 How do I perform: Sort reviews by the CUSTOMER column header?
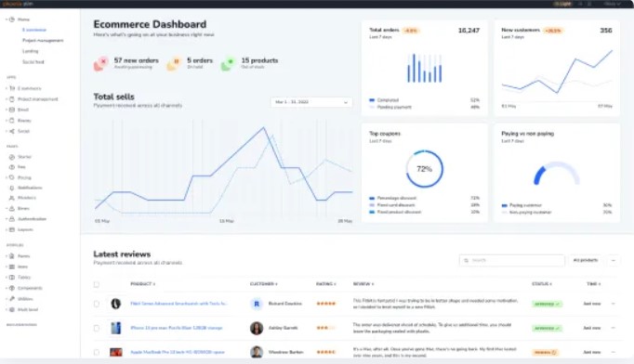[x=264, y=284]
